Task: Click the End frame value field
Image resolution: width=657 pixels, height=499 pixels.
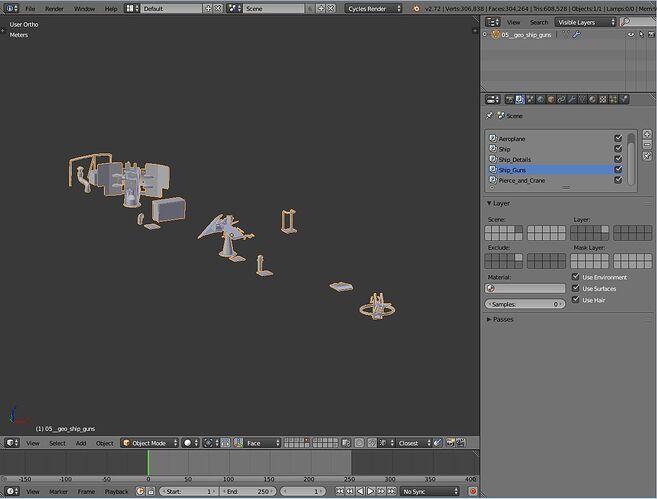Action: 248,491
